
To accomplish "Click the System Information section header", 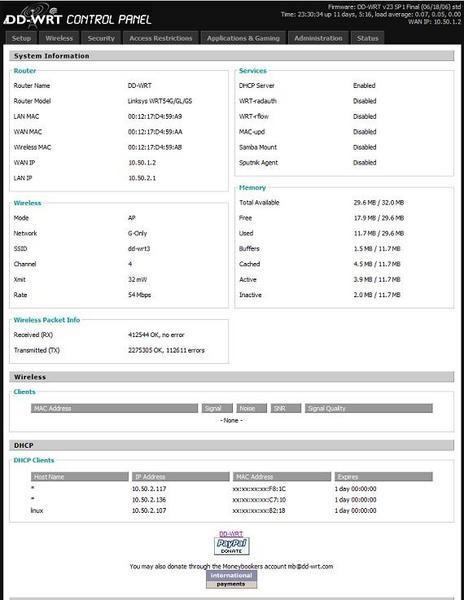I will 232,56.
